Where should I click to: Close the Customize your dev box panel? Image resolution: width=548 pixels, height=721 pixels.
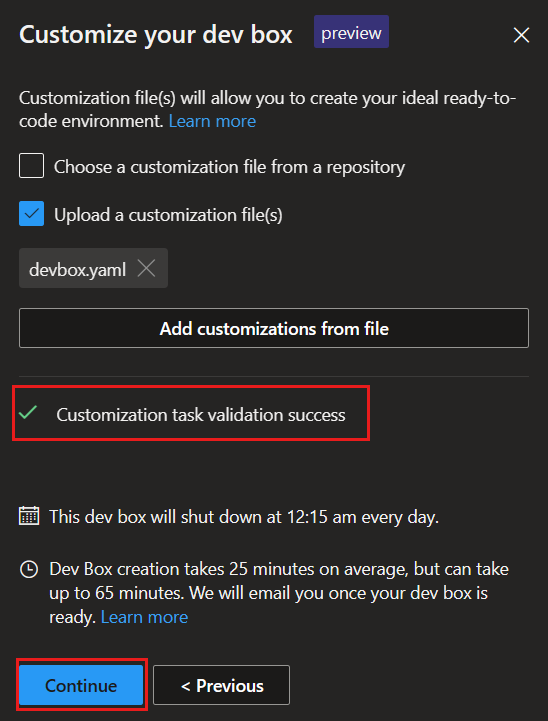(x=521, y=35)
